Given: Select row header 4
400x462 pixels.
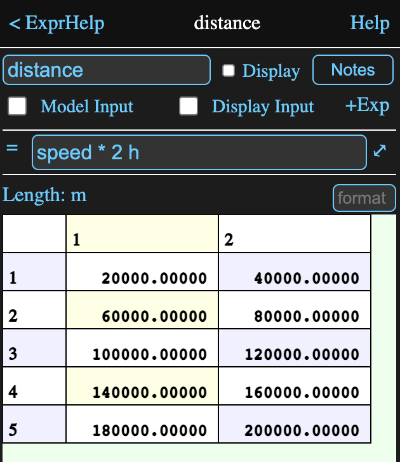Looking at the screenshot, I should (34, 386).
